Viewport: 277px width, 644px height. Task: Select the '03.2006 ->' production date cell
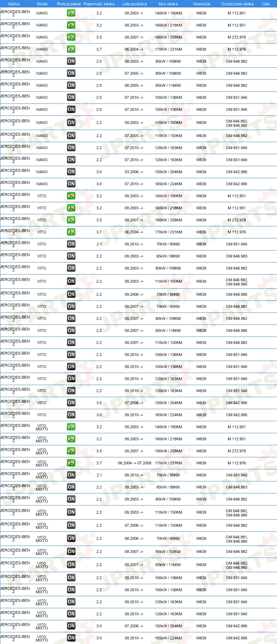134,172
